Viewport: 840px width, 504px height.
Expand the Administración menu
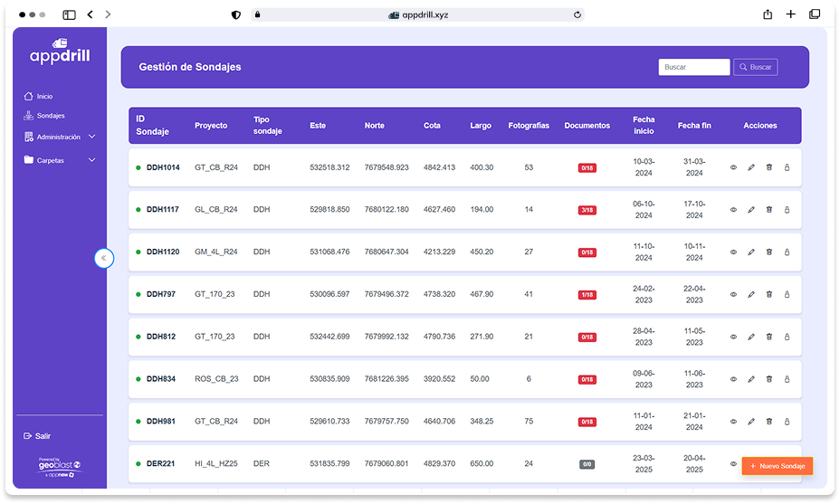point(60,137)
